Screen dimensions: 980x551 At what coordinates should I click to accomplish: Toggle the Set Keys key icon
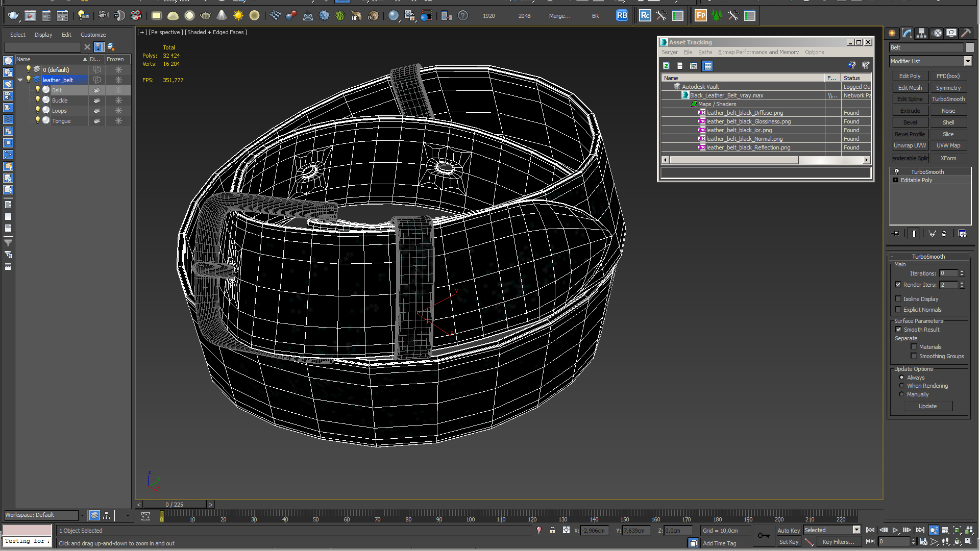764,535
